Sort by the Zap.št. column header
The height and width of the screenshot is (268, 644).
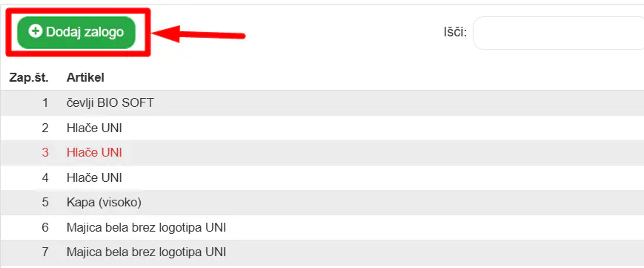pyautogui.click(x=29, y=77)
